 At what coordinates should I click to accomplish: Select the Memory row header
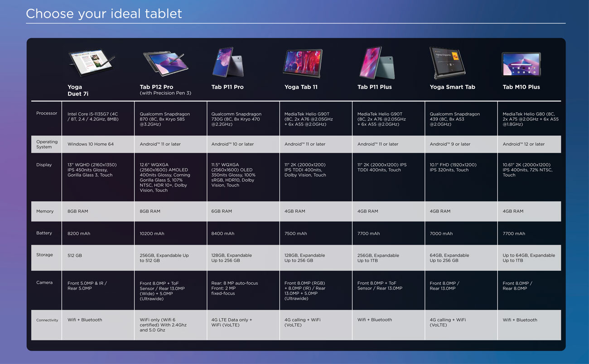click(x=45, y=211)
